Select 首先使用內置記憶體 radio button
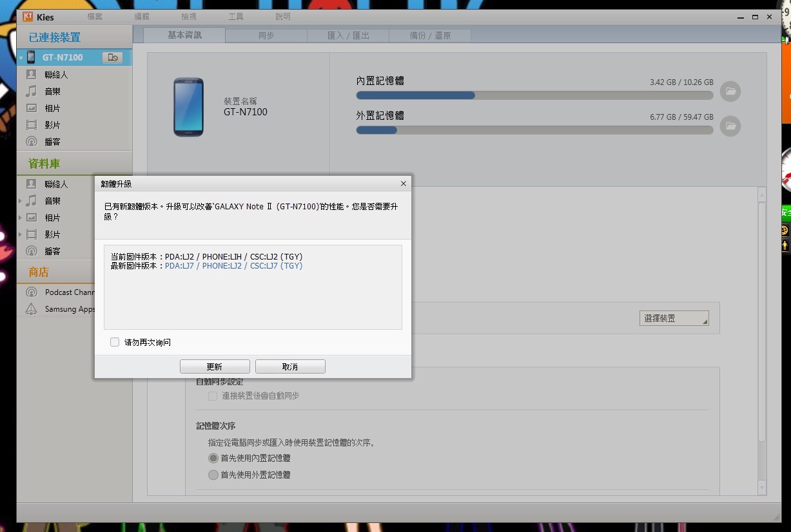Screen dimensions: 791x532 (213, 458)
